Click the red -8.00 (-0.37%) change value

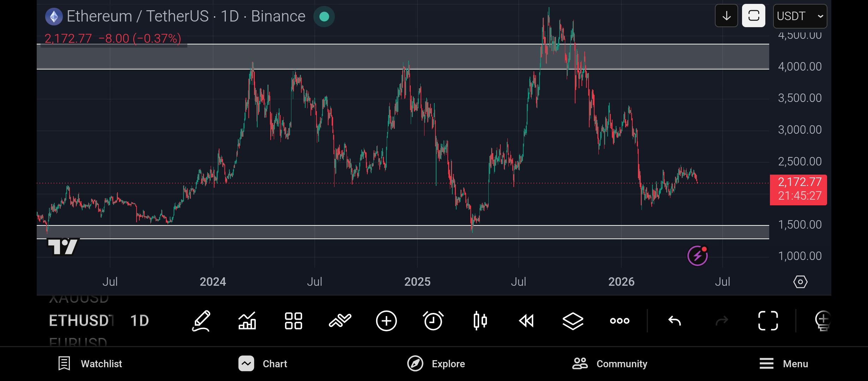pyautogui.click(x=140, y=38)
